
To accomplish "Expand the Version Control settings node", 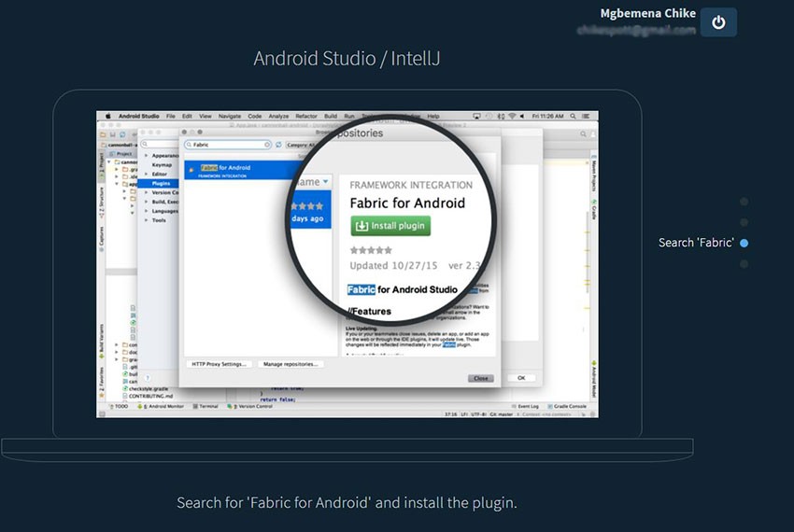I will pyautogui.click(x=147, y=192).
